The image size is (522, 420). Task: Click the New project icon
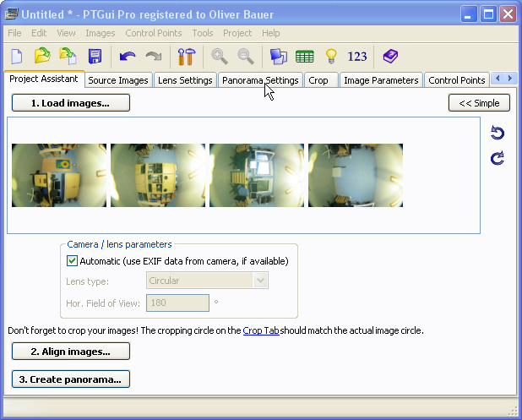17,57
